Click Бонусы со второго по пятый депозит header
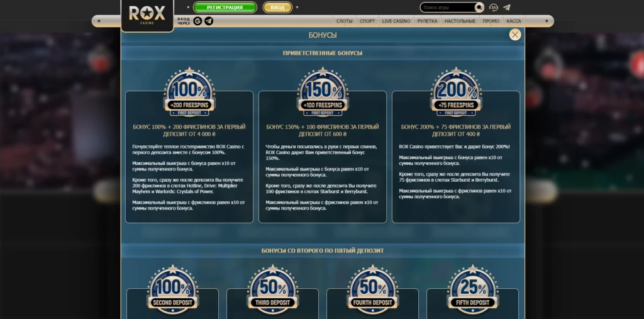The height and width of the screenshot is (319, 644). 323,250
